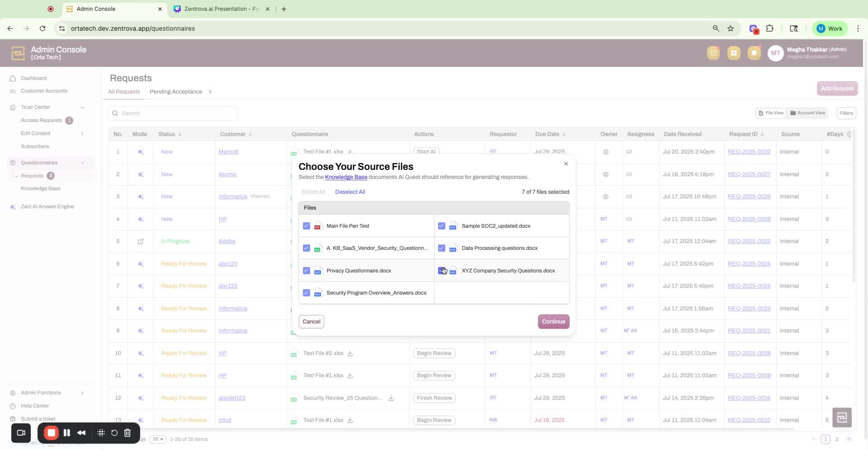The height and width of the screenshot is (450, 868).
Task: Stop the screen recording
Action: coord(51,433)
